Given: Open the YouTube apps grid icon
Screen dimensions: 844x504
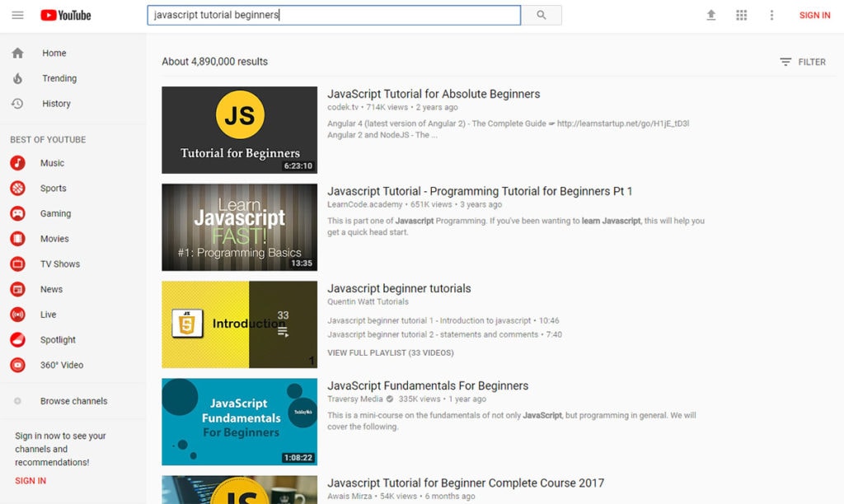Looking at the screenshot, I should (x=741, y=15).
